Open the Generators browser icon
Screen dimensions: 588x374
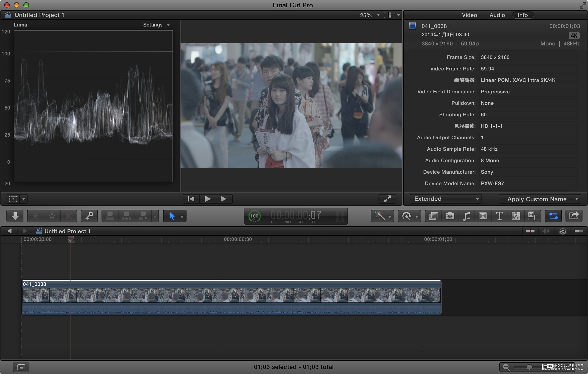[x=516, y=216]
